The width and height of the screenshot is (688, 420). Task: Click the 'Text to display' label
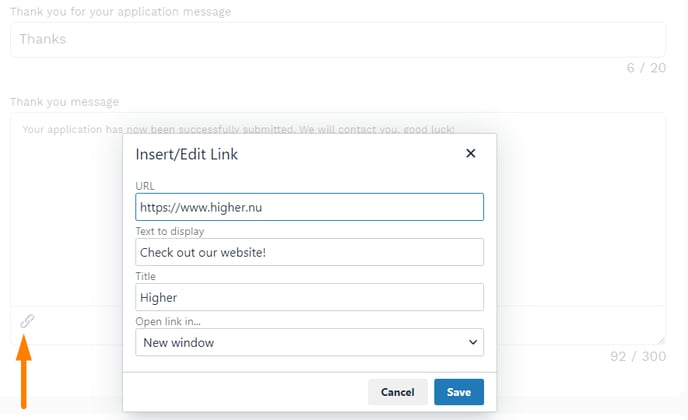click(169, 231)
